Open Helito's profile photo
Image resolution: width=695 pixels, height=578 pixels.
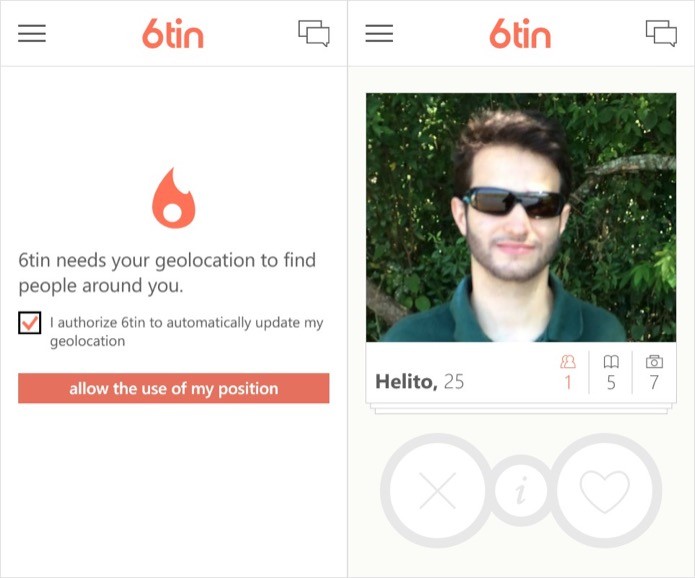(521, 217)
